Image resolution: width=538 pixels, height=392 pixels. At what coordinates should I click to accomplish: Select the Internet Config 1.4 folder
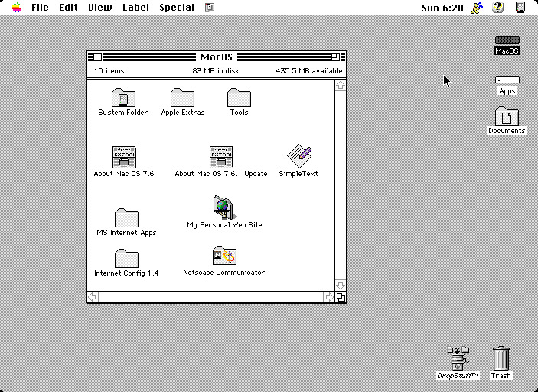[x=126, y=259]
